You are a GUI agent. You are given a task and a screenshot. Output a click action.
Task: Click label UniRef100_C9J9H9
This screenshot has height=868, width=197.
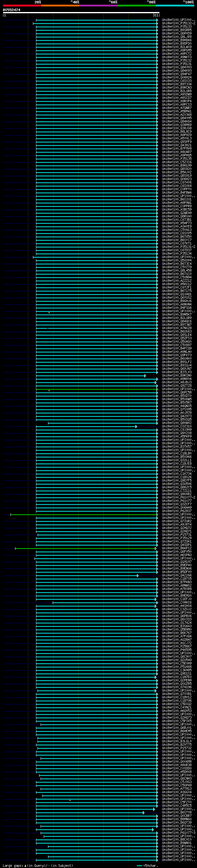[177, 430]
